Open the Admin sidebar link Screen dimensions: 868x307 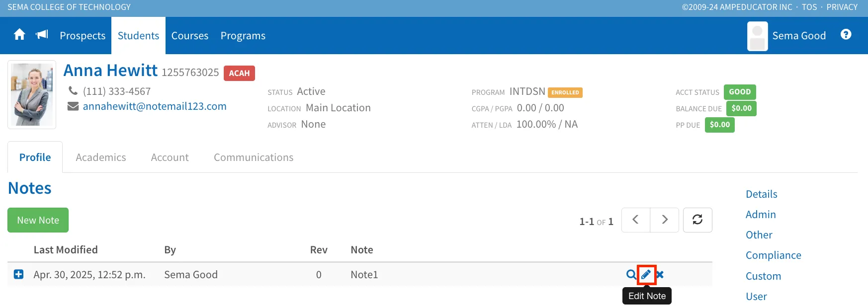click(x=761, y=215)
